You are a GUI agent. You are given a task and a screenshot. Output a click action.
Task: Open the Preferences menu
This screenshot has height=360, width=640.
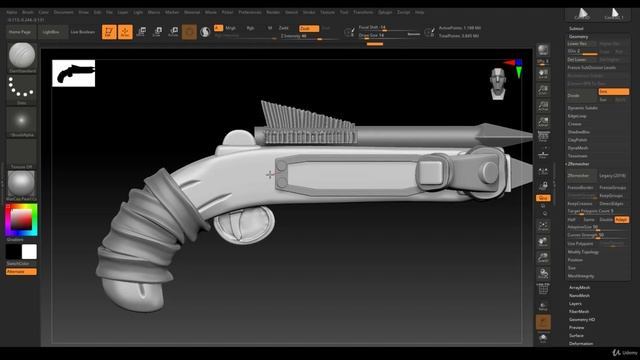pos(249,12)
